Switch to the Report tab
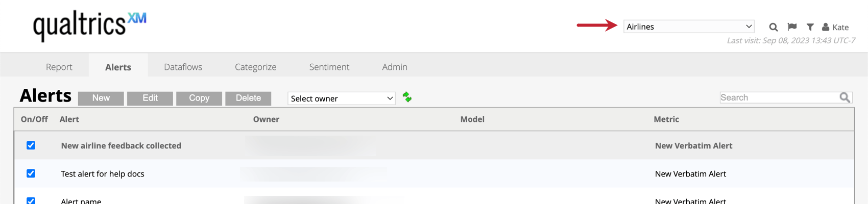Image resolution: width=868 pixels, height=204 pixels. (x=59, y=67)
